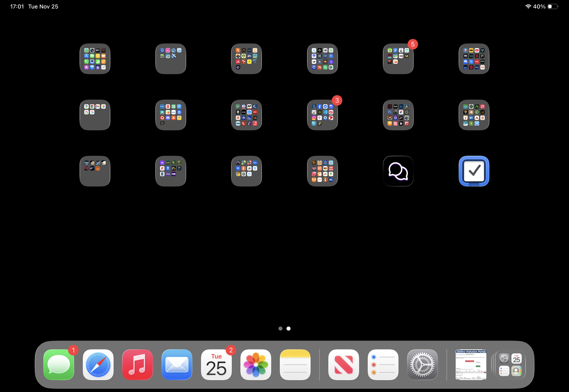Open the Mail app in dock
This screenshot has height=392, width=569.
click(x=177, y=365)
